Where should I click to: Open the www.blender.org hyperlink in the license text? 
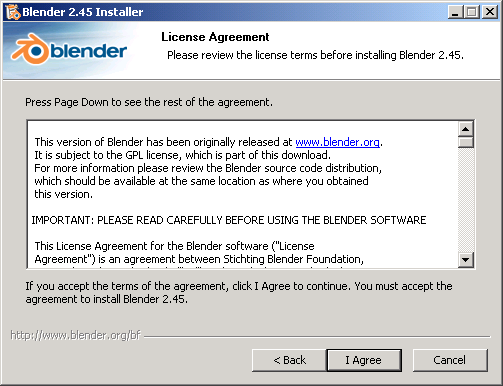[337, 142]
